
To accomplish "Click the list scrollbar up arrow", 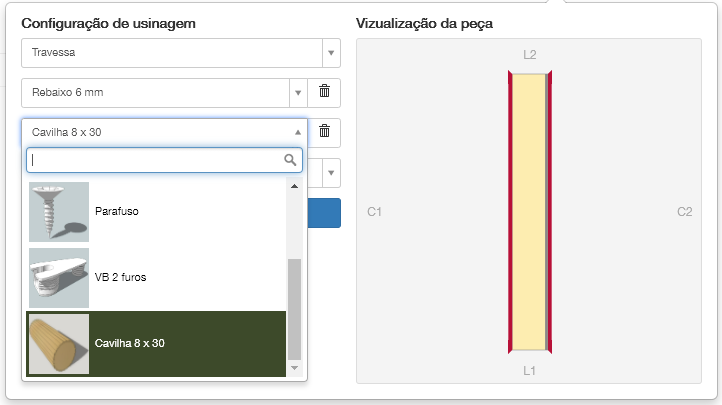I will click(294, 186).
